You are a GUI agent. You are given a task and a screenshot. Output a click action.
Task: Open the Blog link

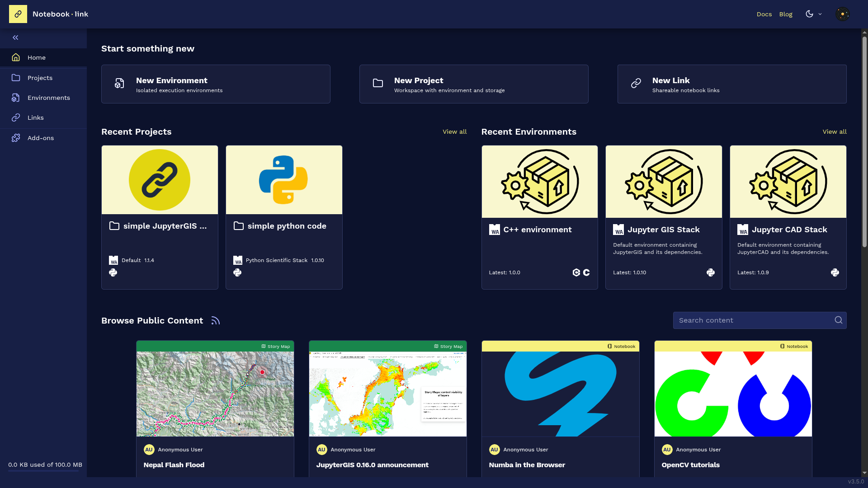pos(786,14)
